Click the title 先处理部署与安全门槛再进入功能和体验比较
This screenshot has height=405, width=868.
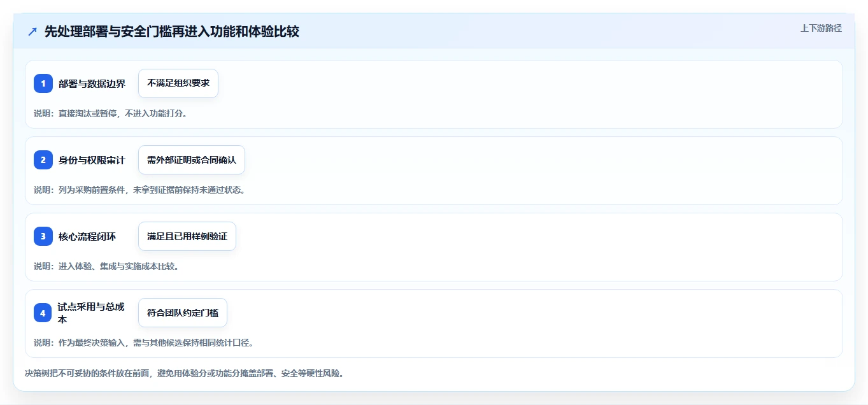(x=172, y=31)
